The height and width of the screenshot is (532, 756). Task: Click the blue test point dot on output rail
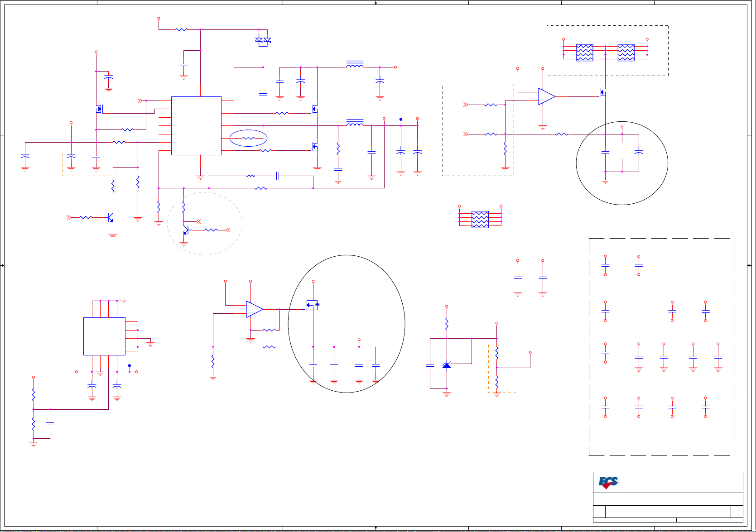401,119
